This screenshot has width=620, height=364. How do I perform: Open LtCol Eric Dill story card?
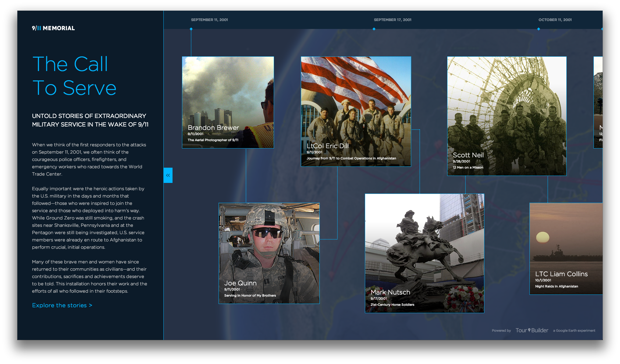tap(356, 112)
